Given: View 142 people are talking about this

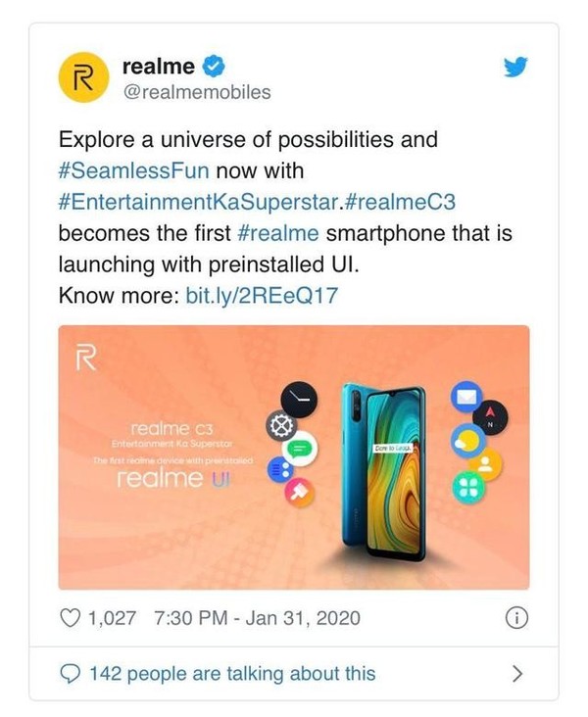Looking at the screenshot, I should pyautogui.click(x=231, y=673).
